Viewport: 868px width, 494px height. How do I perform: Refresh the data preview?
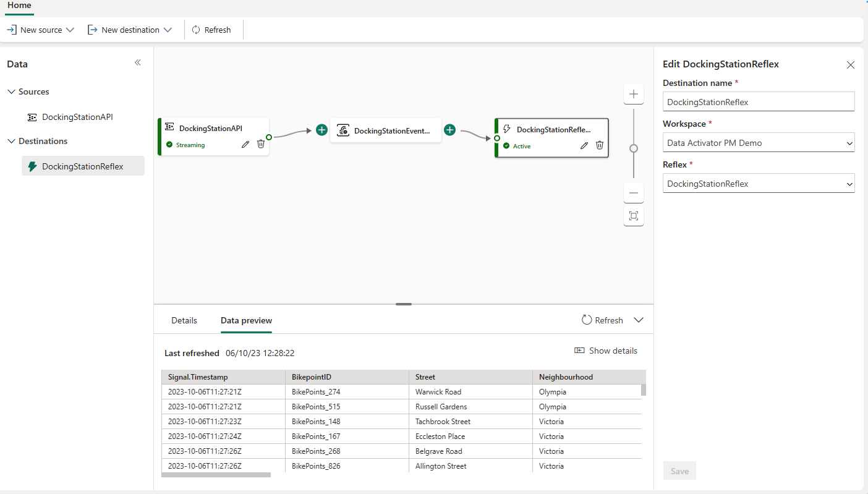[x=602, y=320]
